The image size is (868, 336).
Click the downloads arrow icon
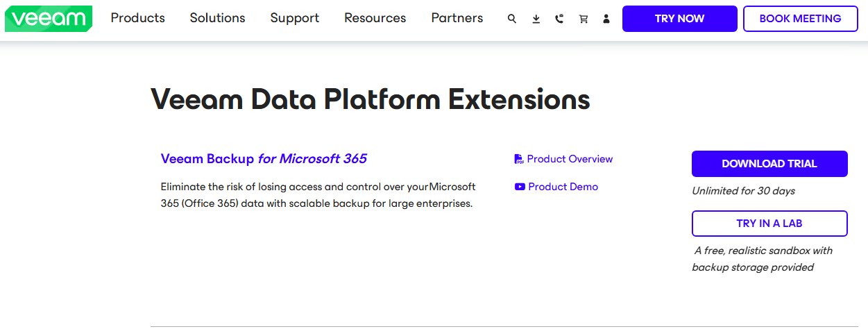(536, 19)
